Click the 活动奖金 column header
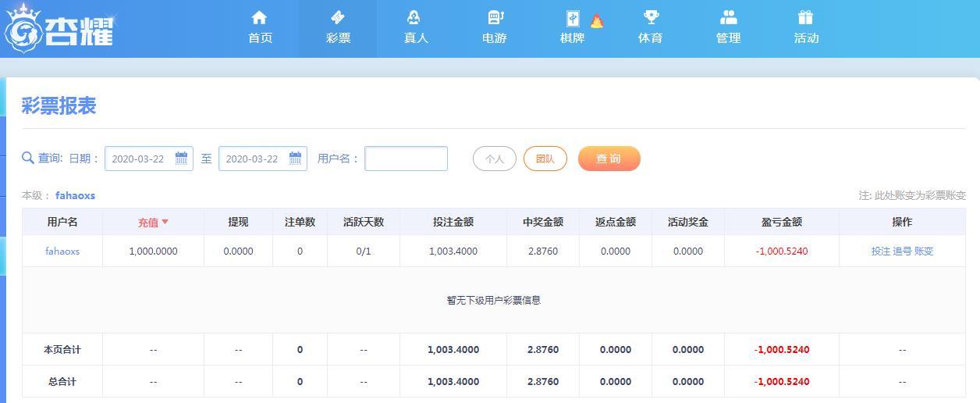 coord(688,222)
